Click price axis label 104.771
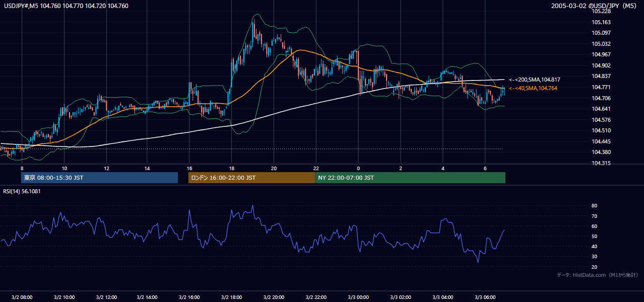 601,87
